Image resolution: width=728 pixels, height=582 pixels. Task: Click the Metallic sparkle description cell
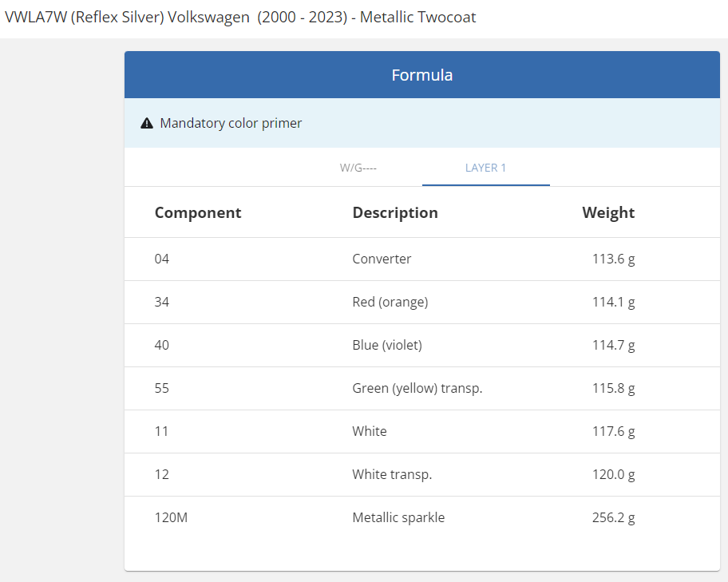point(398,518)
